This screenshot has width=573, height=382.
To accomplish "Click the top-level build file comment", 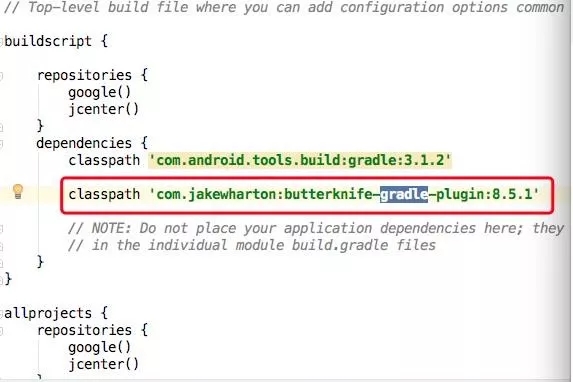I will click(284, 8).
